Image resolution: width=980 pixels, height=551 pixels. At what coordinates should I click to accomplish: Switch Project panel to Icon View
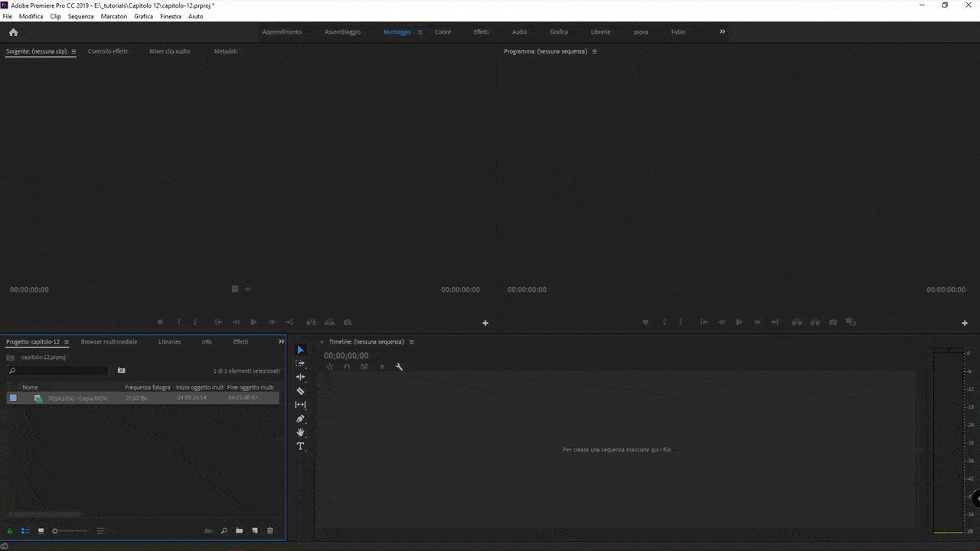[41, 530]
